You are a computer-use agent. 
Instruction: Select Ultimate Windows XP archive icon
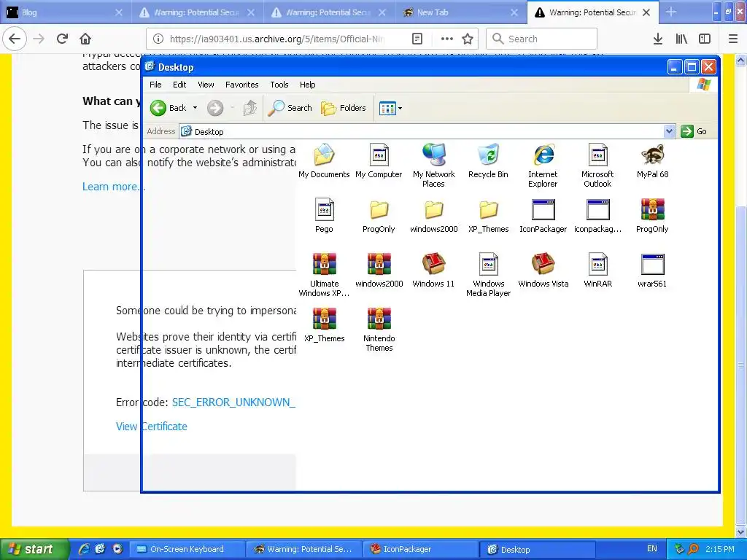pos(324,264)
